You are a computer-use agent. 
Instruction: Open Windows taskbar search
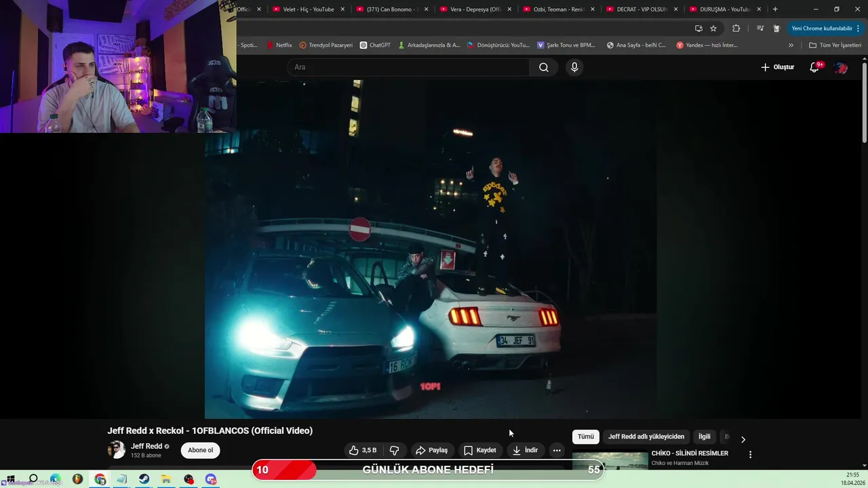pyautogui.click(x=33, y=479)
